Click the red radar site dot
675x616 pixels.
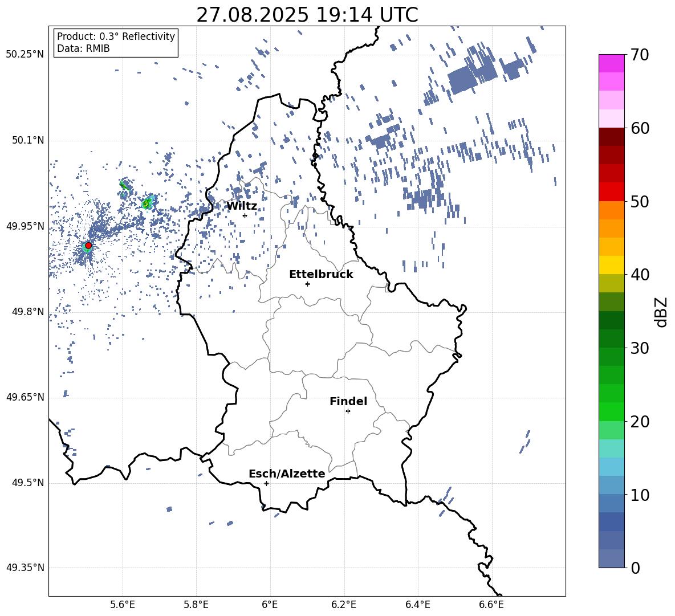point(88,246)
